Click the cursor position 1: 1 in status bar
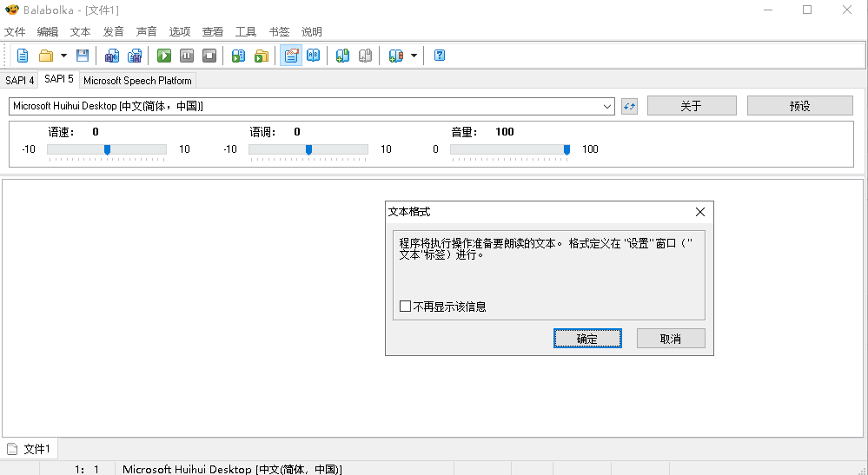The image size is (868, 475). coord(87,470)
